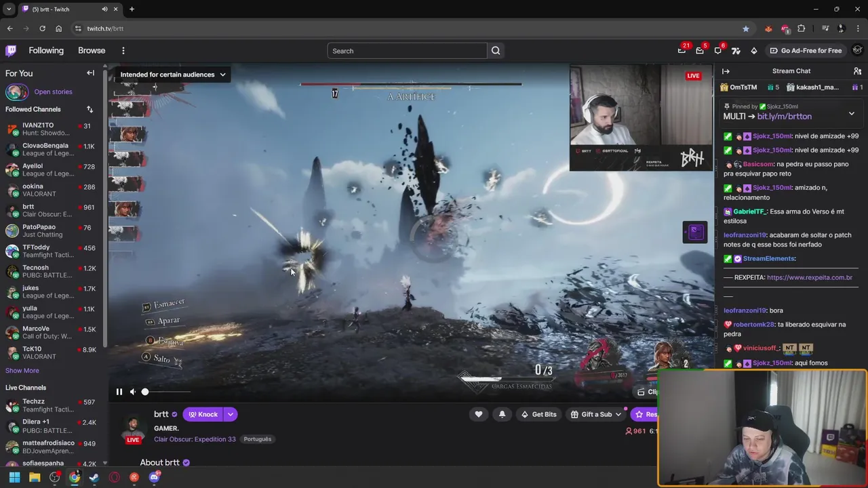Viewport: 868px width, 488px height.
Task: Click Go Ad-Free for Free button
Action: coord(806,50)
